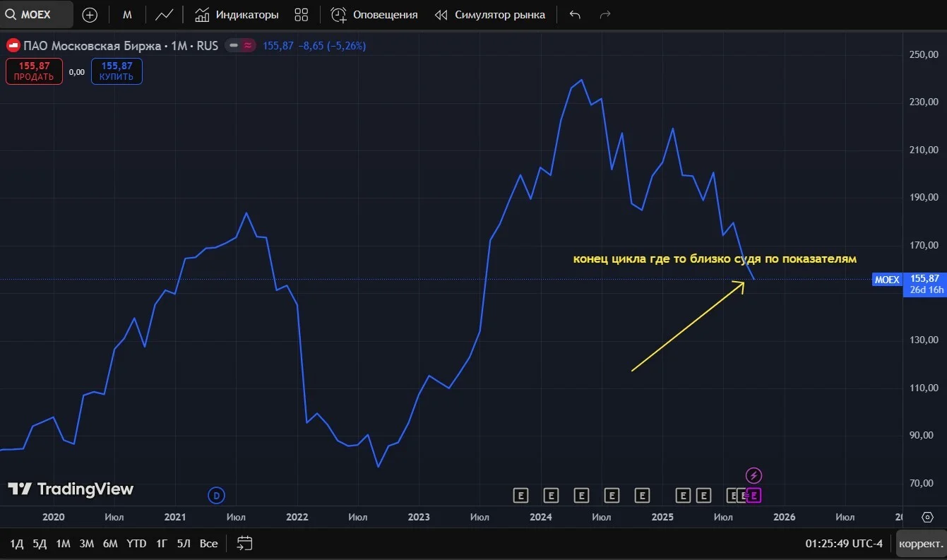The height and width of the screenshot is (560, 947).
Task: Select the 3М time range
Action: [x=87, y=544]
